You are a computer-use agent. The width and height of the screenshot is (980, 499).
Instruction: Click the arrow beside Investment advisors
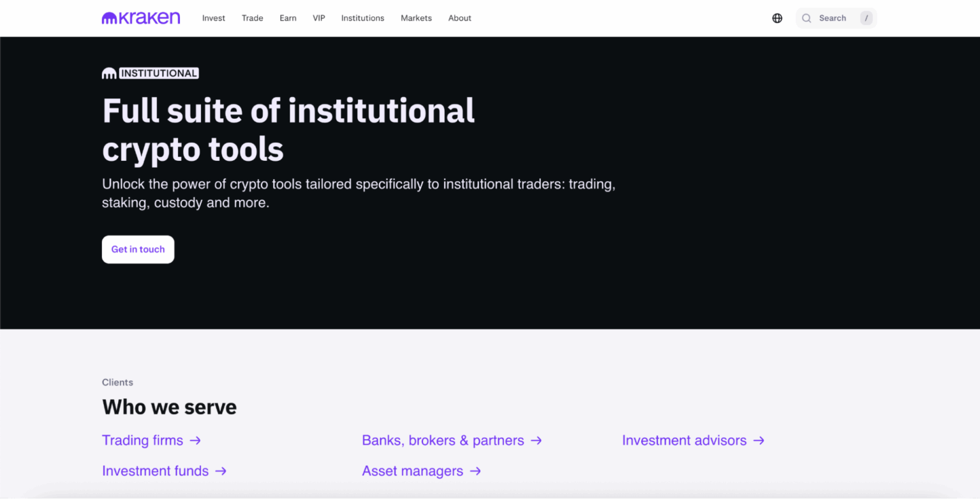[759, 440]
